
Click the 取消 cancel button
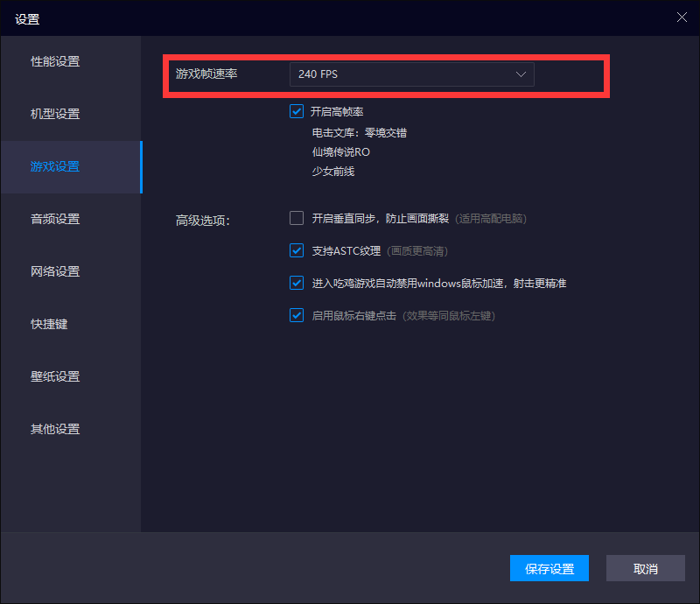[646, 568]
